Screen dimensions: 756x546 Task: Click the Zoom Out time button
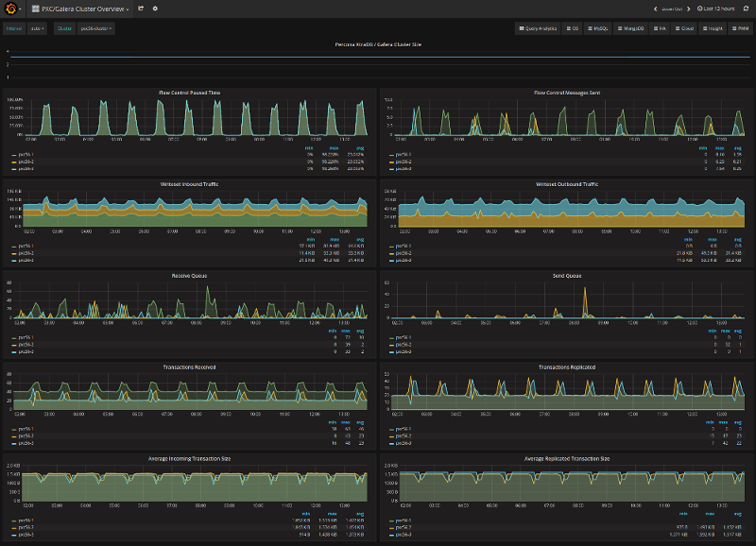[673, 9]
